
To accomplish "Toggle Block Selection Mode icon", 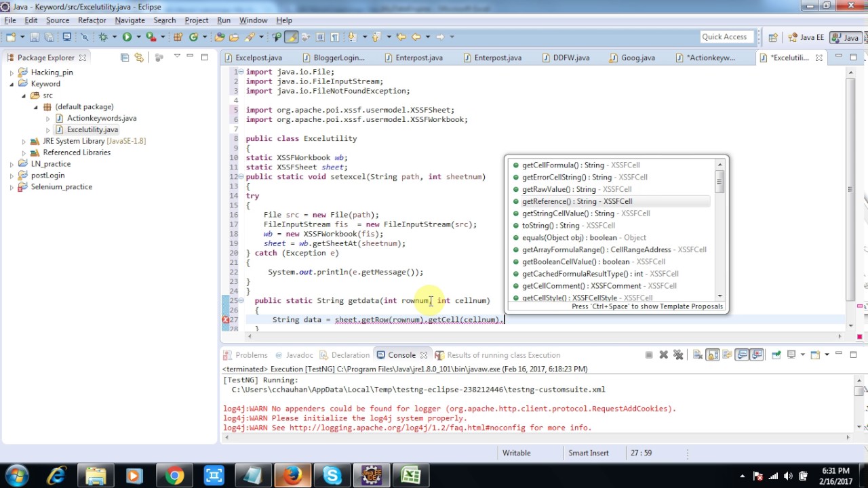I will (x=320, y=37).
